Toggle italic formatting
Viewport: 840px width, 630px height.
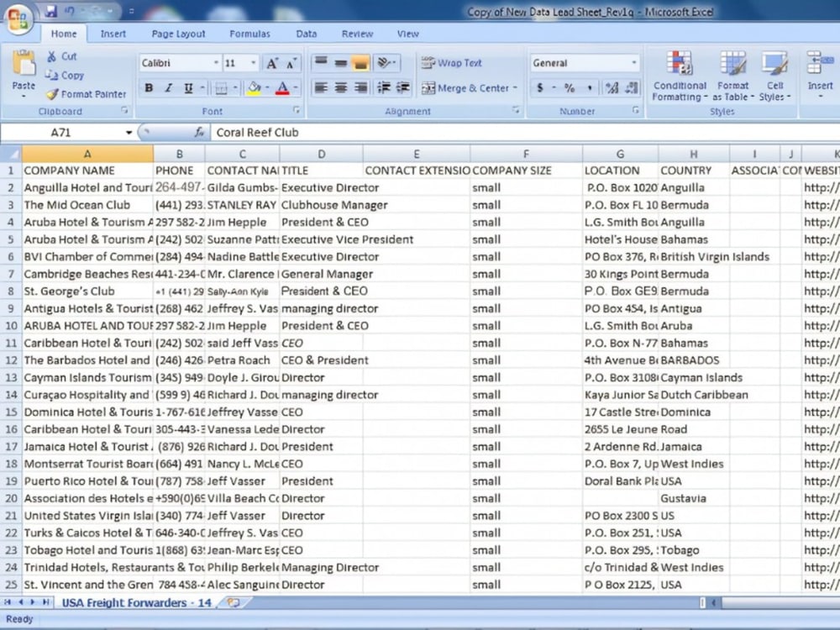click(169, 88)
